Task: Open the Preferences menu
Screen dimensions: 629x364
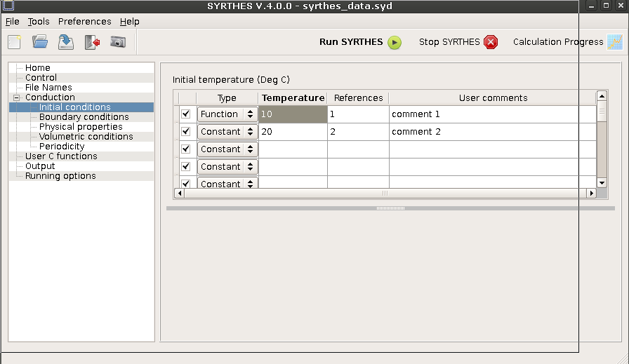Action: 84,22
